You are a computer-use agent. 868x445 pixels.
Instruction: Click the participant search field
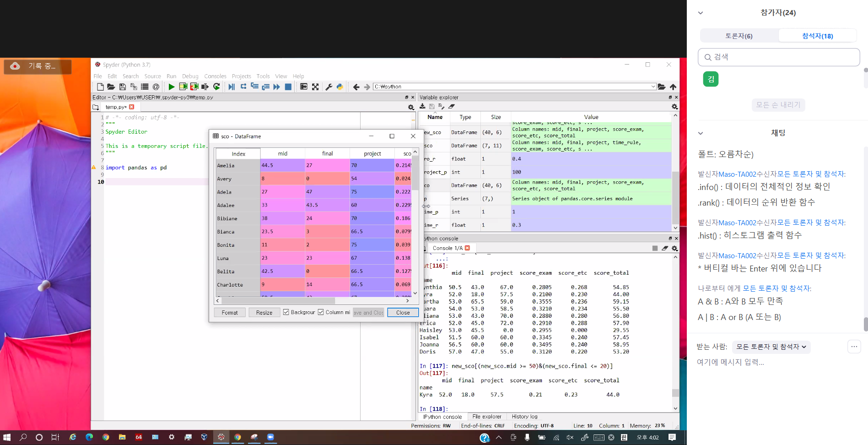778,57
